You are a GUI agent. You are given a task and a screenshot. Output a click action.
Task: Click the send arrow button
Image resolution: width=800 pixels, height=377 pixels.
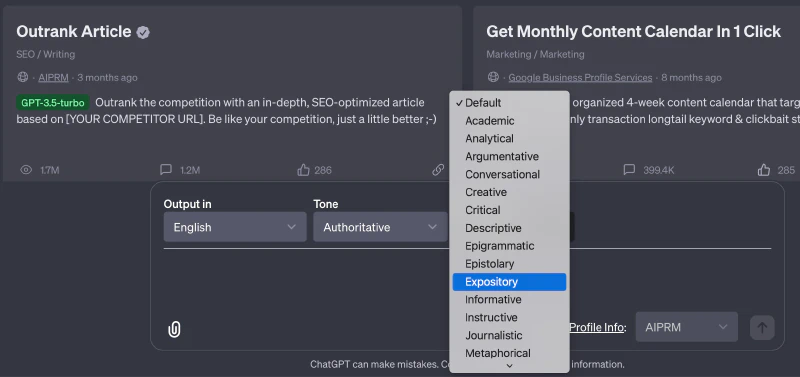tap(762, 328)
